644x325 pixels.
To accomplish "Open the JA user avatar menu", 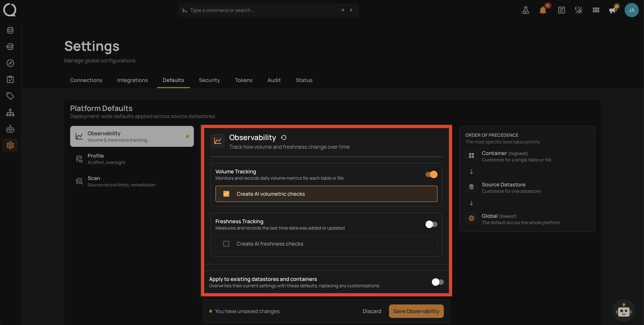I will tap(632, 10).
